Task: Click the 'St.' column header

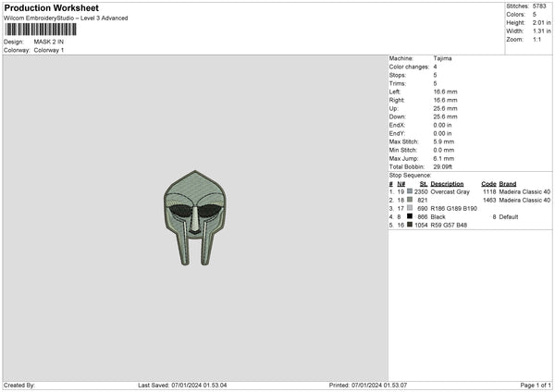Action: pos(424,184)
